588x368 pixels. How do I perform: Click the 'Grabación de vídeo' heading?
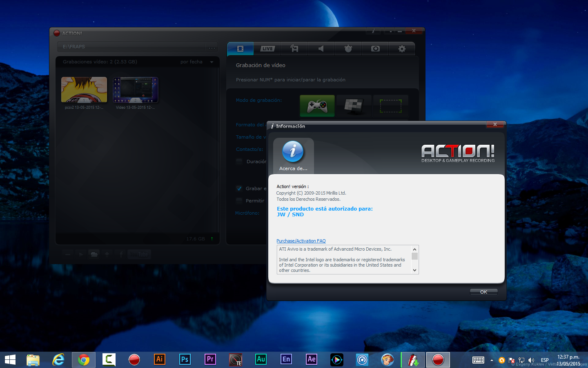(261, 65)
